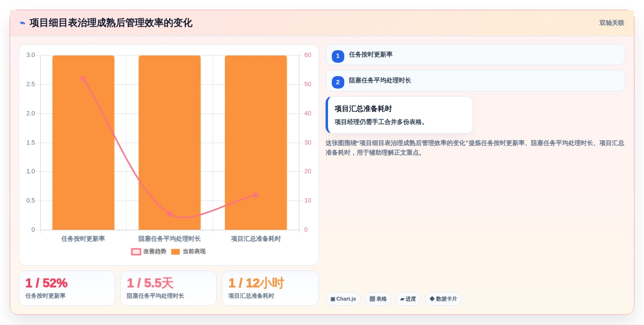Click left axis value 1.5
Viewport: 644px width, 325px height.
point(31,143)
